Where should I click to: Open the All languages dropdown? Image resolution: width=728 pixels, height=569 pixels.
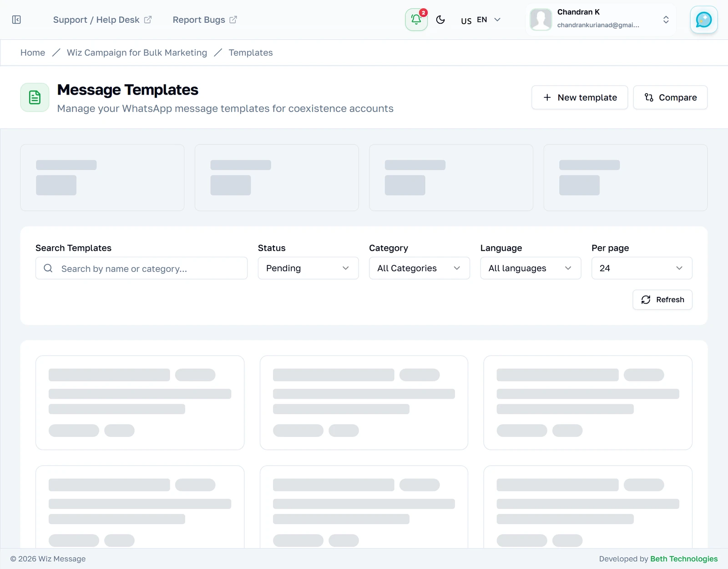tap(531, 268)
